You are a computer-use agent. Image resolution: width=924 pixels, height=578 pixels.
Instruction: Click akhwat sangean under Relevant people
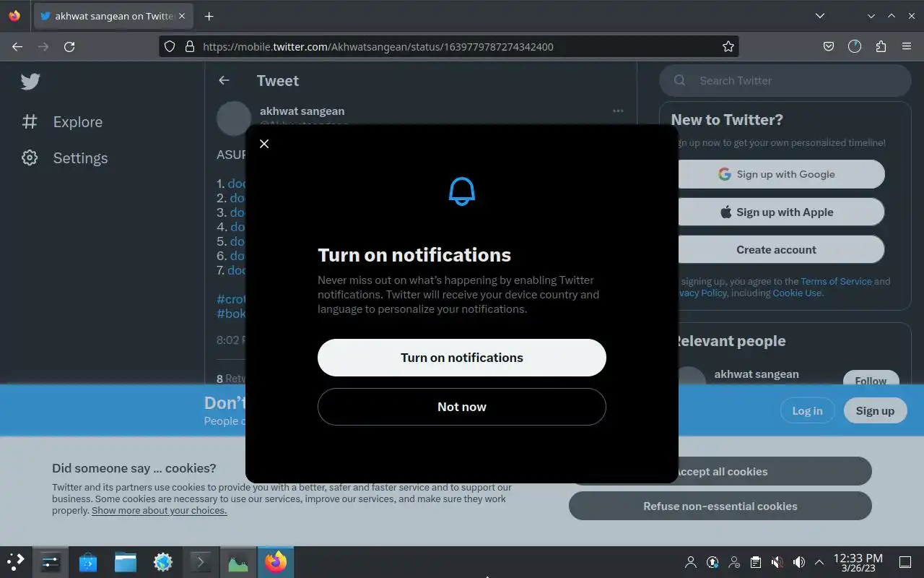tap(757, 374)
